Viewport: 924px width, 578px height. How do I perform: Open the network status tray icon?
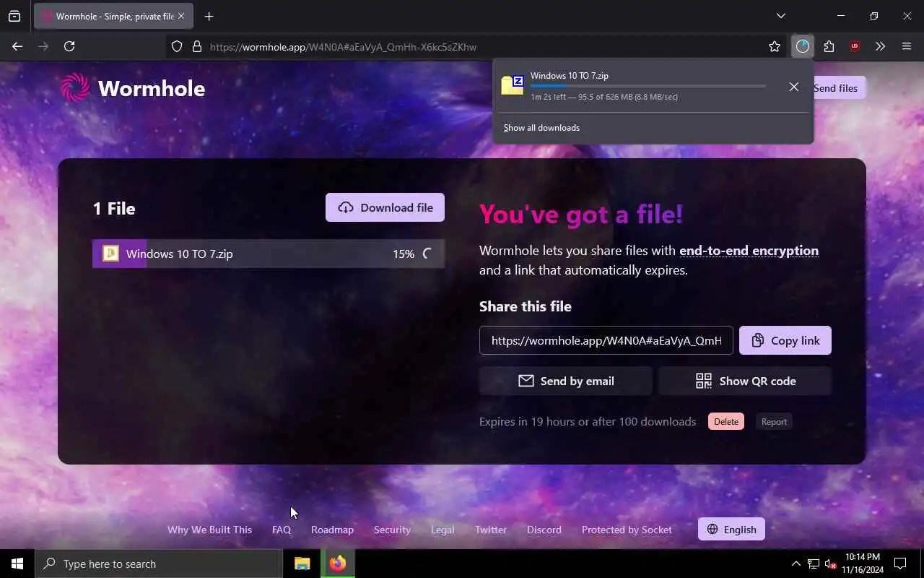tap(814, 564)
